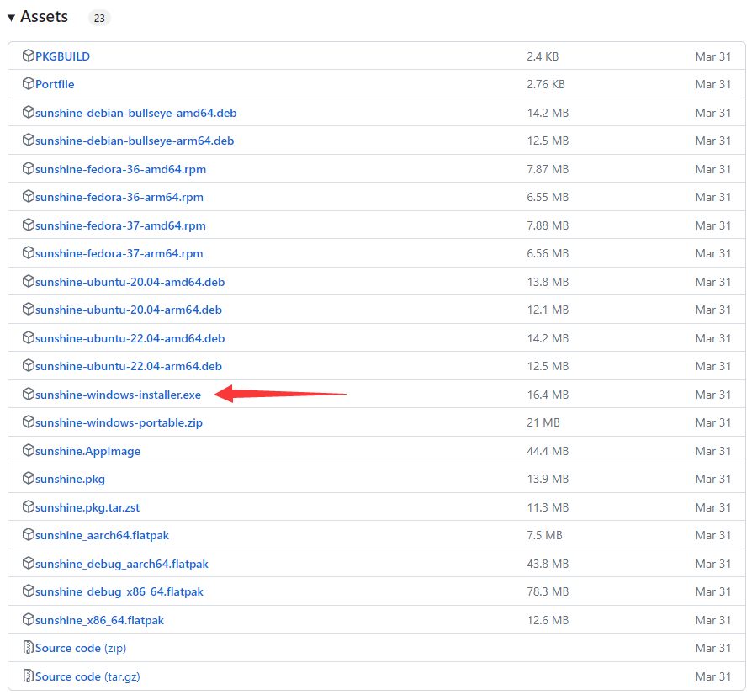Click the package icon next to Portfile
This screenshot has width=752, height=700.
click(29, 84)
